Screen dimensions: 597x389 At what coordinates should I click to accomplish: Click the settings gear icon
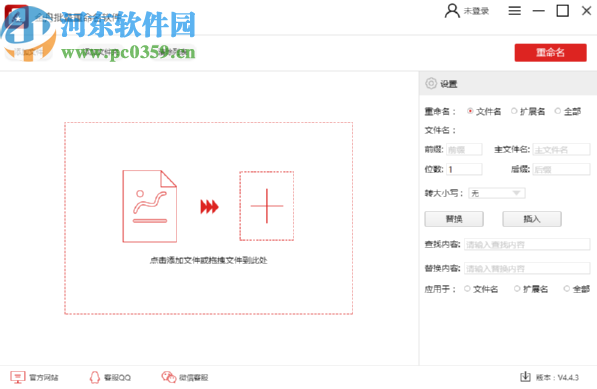pos(431,83)
